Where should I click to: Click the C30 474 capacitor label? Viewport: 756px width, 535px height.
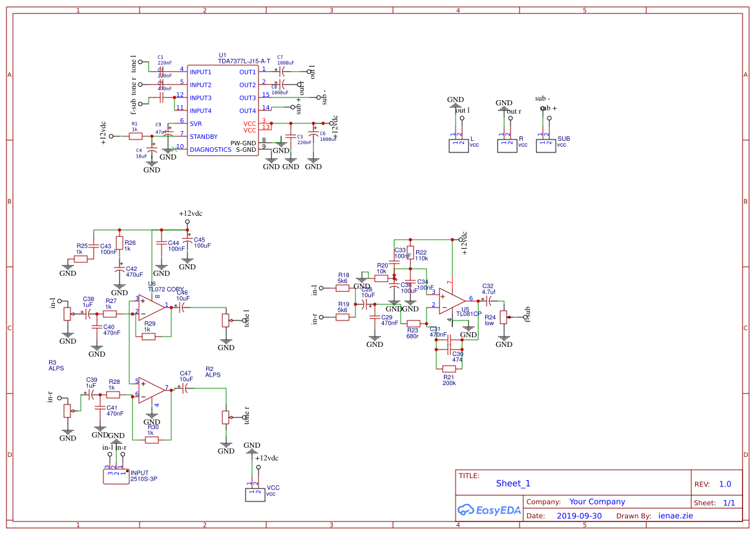457,357
